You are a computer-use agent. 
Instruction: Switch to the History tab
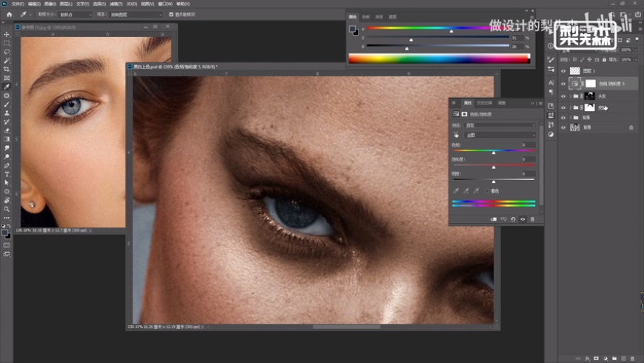tap(484, 102)
